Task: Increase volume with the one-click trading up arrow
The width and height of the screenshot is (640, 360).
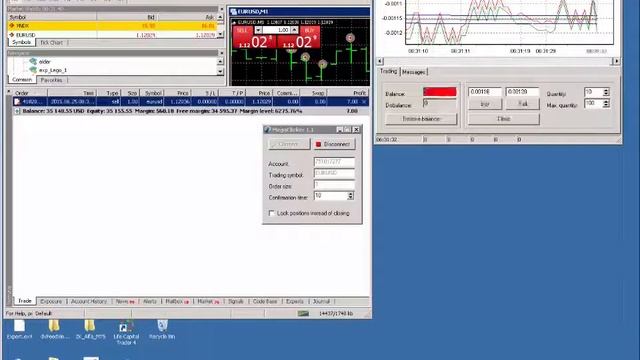Action: [x=294, y=30]
